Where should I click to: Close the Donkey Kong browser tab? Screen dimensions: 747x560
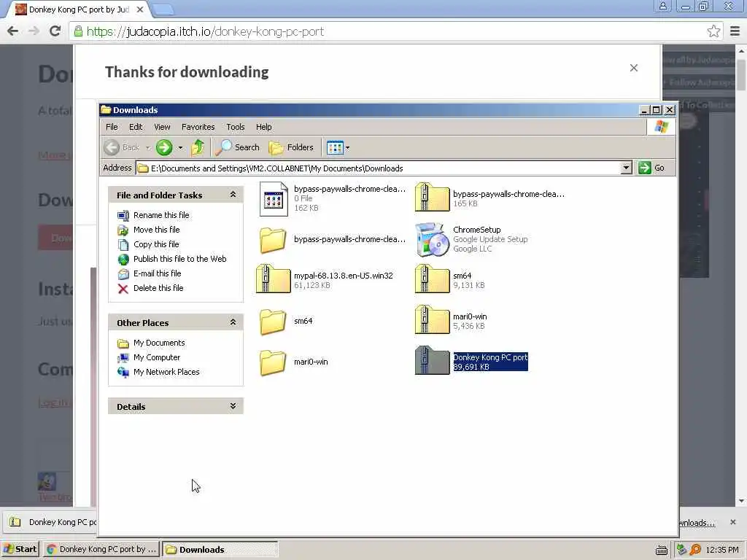(x=140, y=9)
